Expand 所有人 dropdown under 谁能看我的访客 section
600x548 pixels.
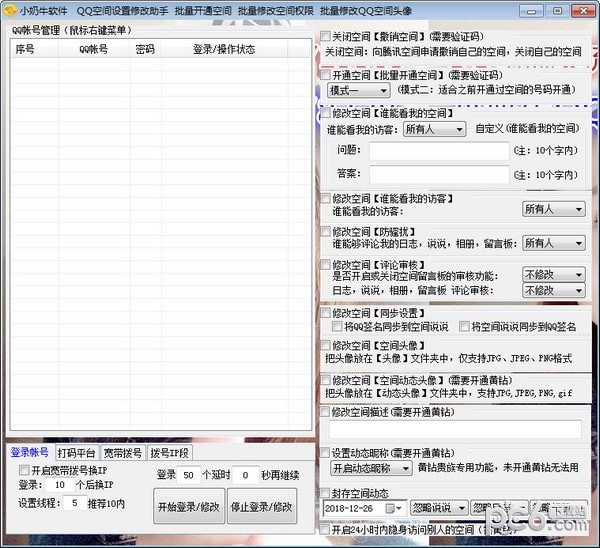click(554, 209)
